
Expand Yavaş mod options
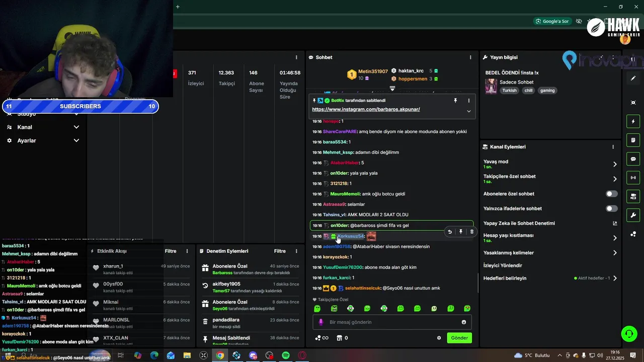615,164
